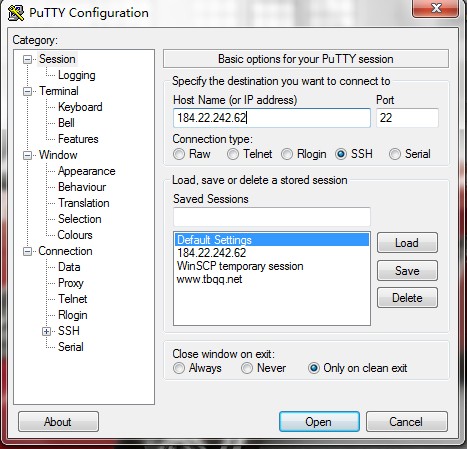Collapse the Connection tree node
This screenshot has width=467, height=449.
[x=27, y=251]
